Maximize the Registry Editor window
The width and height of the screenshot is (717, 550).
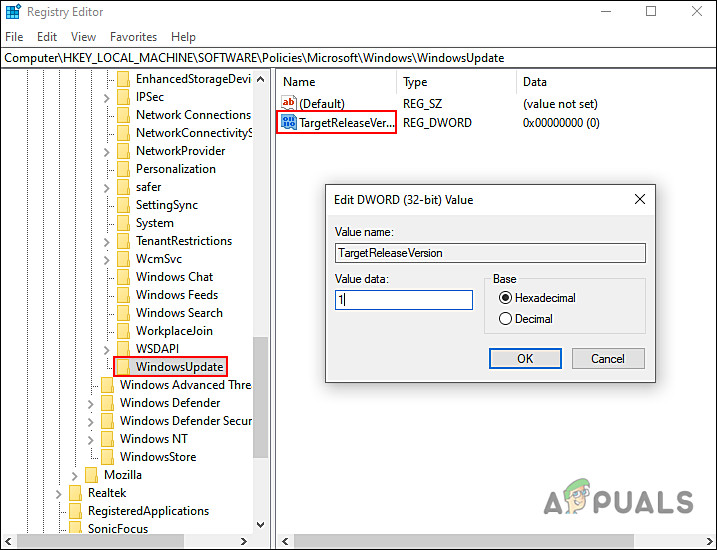point(651,11)
